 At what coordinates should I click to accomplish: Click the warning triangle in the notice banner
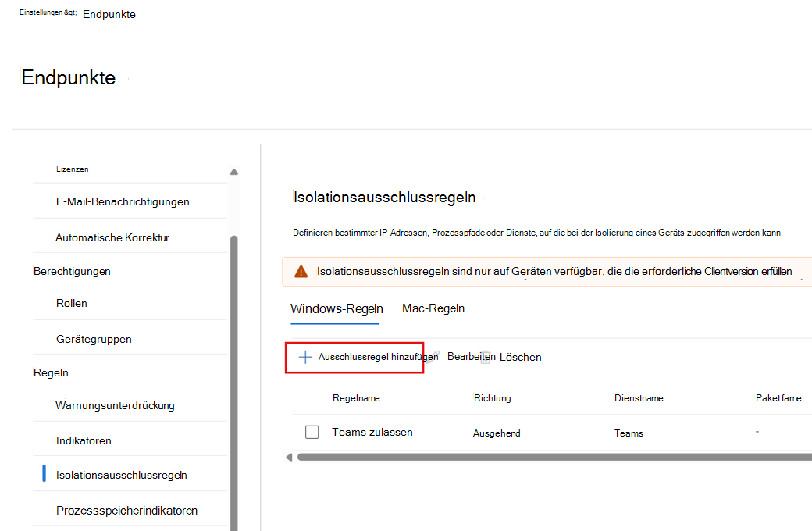pyautogui.click(x=301, y=270)
